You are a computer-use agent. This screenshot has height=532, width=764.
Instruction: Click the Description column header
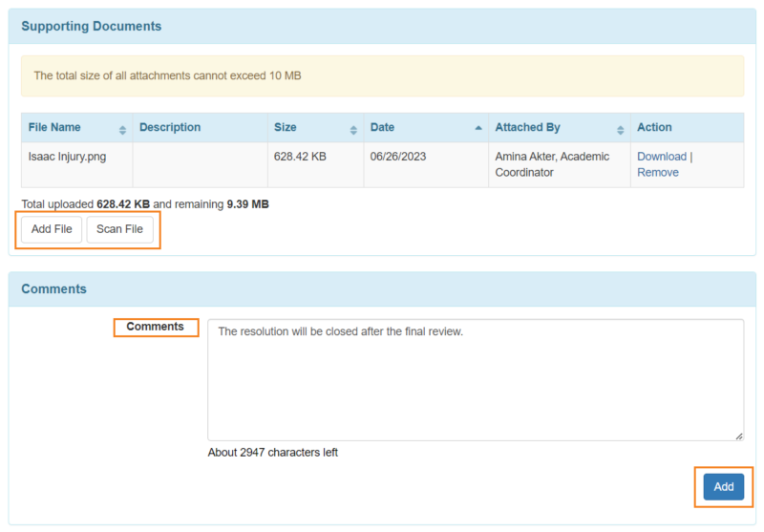pyautogui.click(x=170, y=128)
